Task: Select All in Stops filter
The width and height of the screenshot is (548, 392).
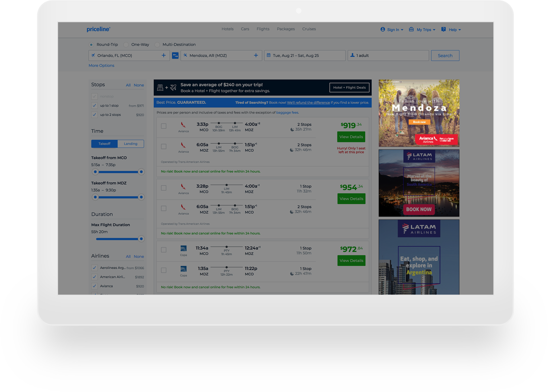Action: [128, 85]
